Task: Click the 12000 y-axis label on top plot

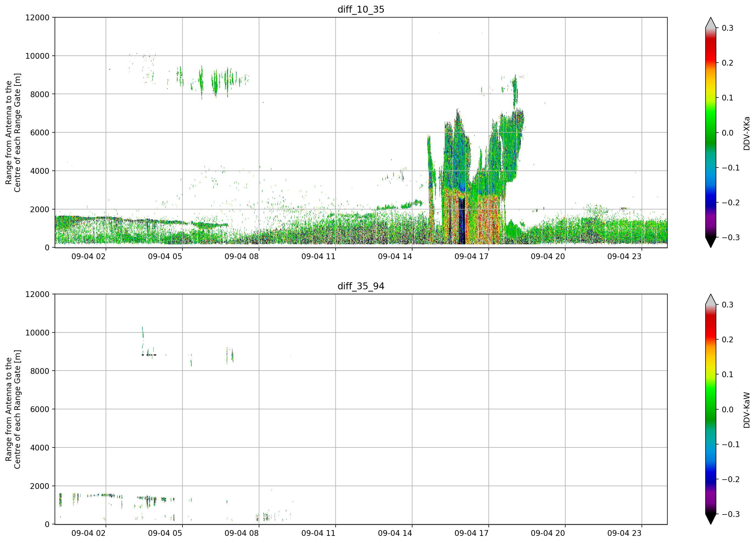Action: [x=37, y=18]
